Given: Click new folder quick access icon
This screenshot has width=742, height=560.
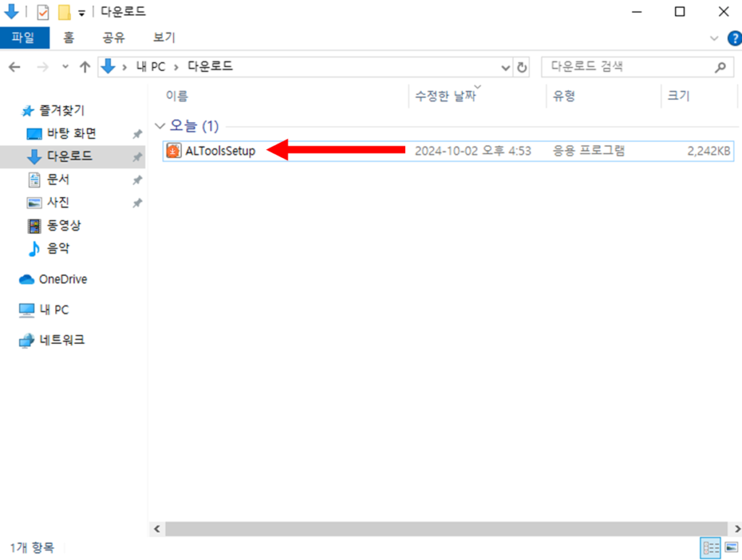Looking at the screenshot, I should (x=64, y=12).
